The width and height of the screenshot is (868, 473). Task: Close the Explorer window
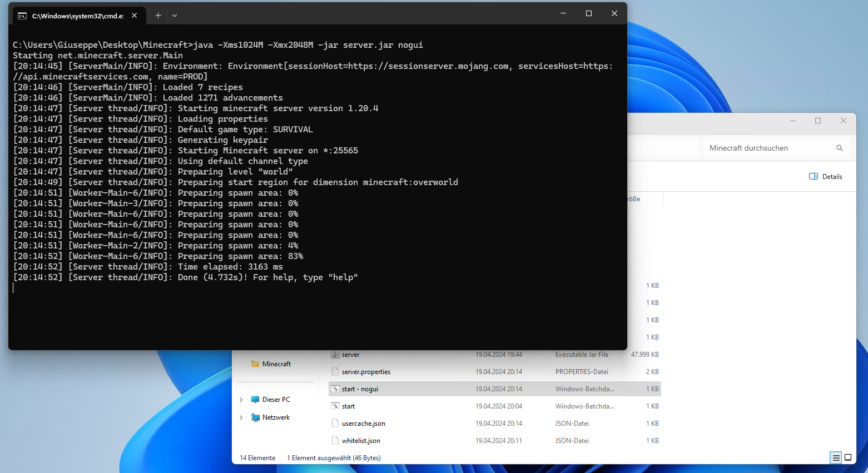(844, 121)
